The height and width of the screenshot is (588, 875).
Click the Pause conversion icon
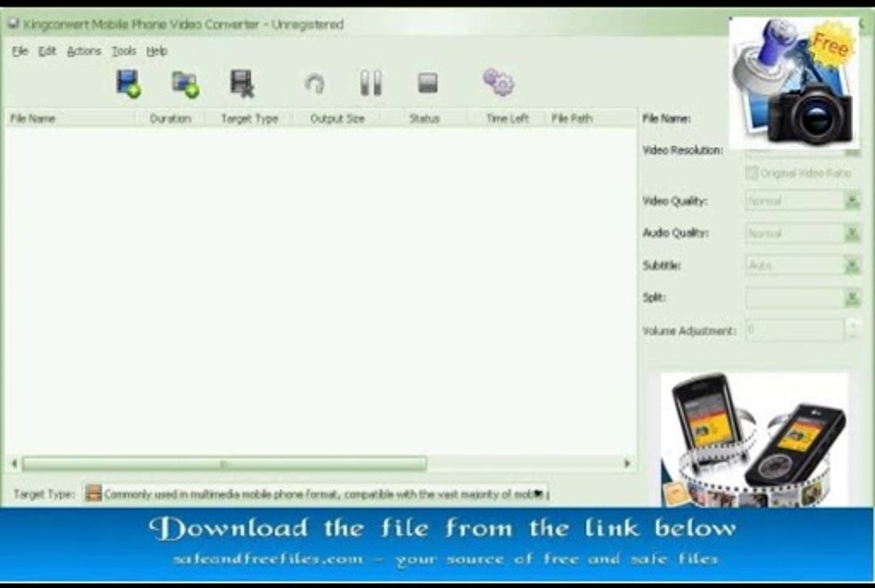coord(371,83)
